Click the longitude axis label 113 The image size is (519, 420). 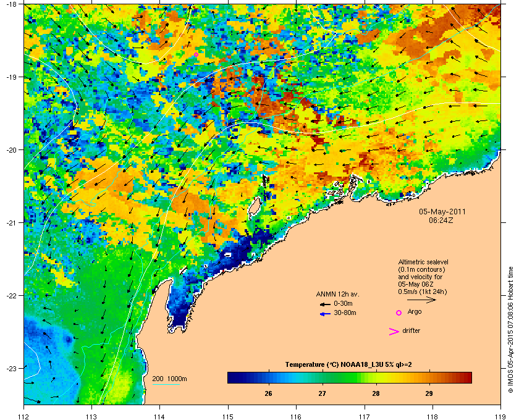(91, 416)
